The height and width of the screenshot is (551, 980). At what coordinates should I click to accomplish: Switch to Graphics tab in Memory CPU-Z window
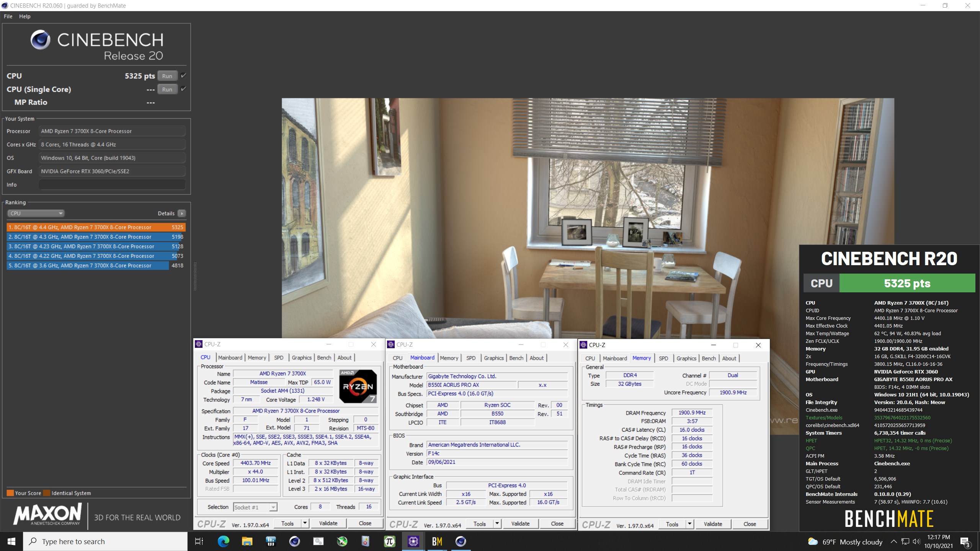click(686, 358)
